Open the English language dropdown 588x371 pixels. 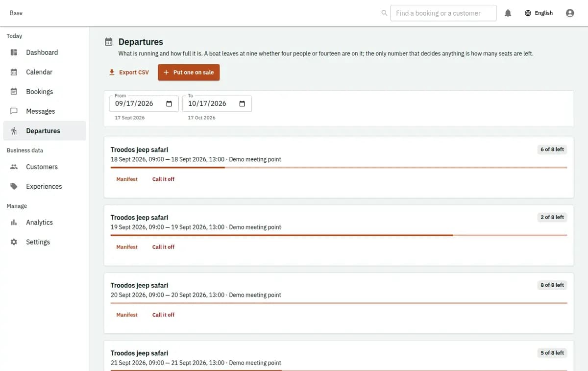(539, 13)
